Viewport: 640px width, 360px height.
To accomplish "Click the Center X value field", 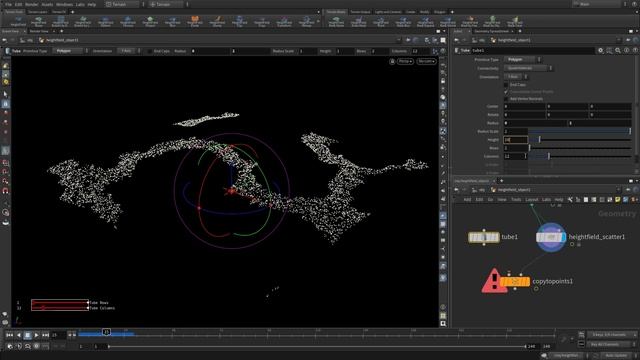I will (x=524, y=106).
